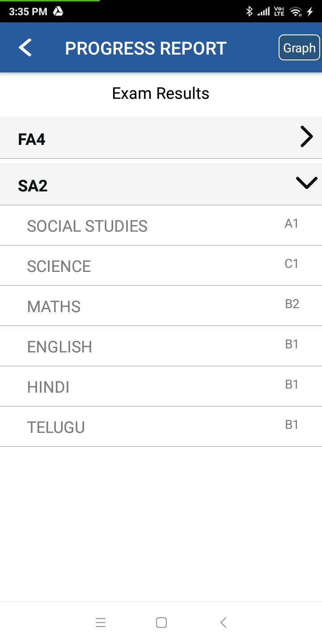The height and width of the screenshot is (644, 322).
Task: Select the MATHS subject row
Action: [x=161, y=306]
